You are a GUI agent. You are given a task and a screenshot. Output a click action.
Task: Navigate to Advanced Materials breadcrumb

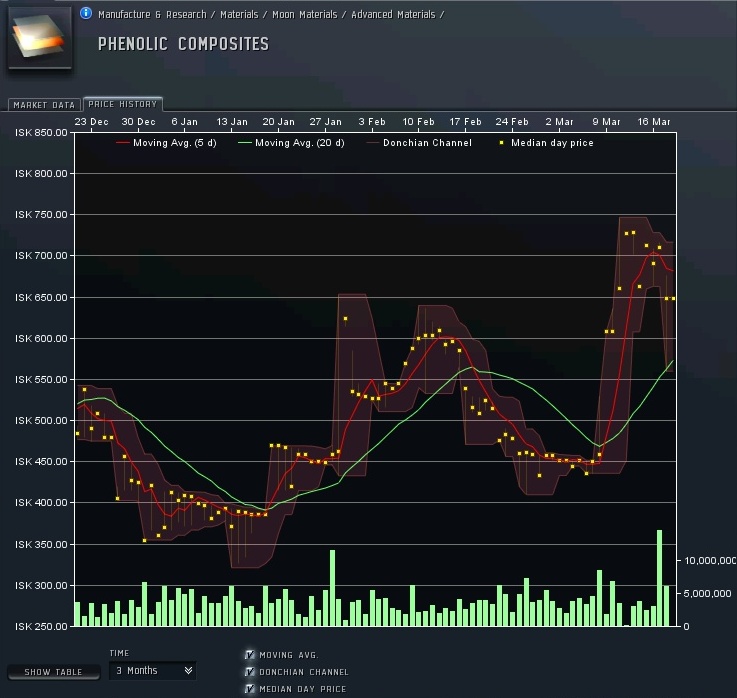(393, 15)
